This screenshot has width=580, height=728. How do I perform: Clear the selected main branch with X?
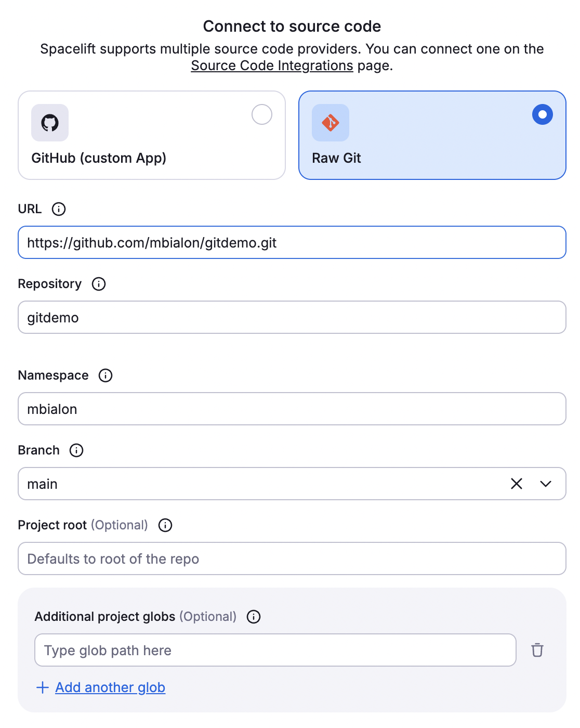tap(517, 484)
